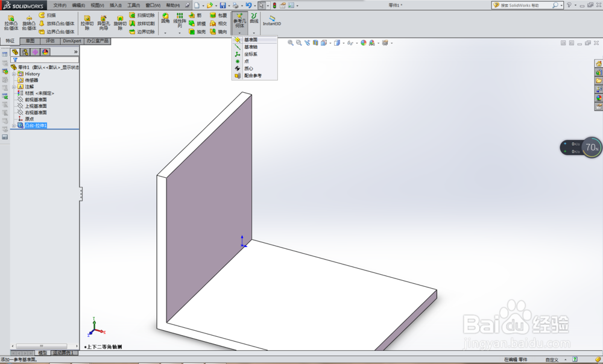Click the Undo arrow icon
This screenshot has width=603, height=364.
pyautogui.click(x=248, y=5)
